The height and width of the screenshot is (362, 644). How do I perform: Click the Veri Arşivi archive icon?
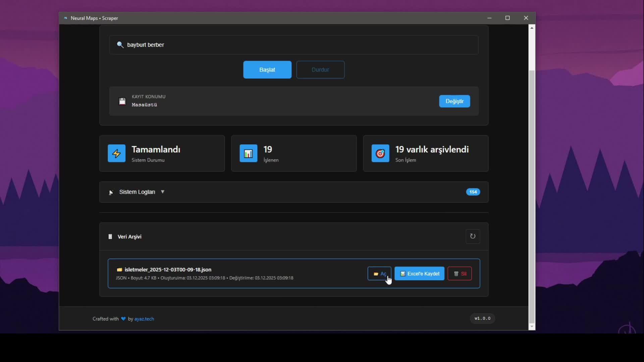pos(110,237)
